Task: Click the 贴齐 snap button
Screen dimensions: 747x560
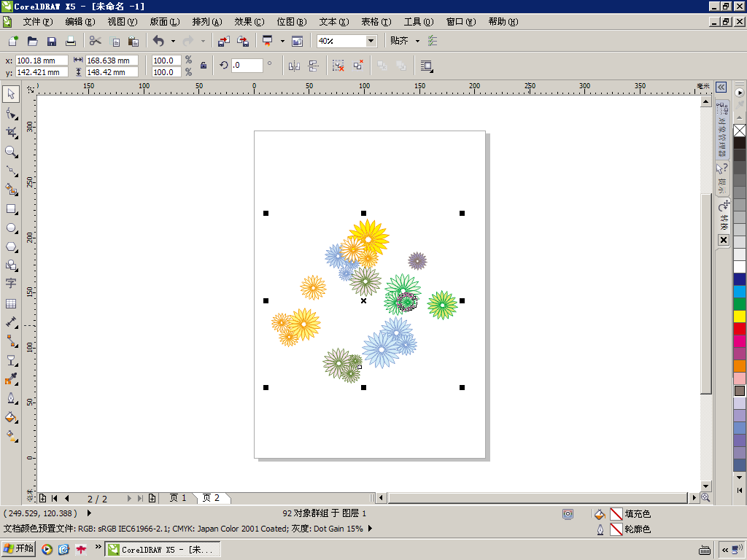Action: 399,41
